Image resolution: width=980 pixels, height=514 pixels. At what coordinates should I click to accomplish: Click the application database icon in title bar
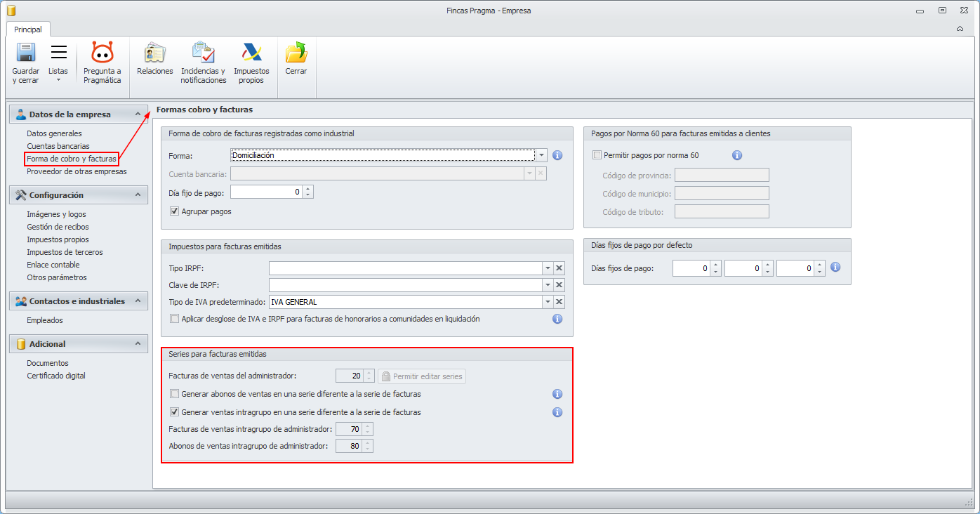click(x=11, y=11)
